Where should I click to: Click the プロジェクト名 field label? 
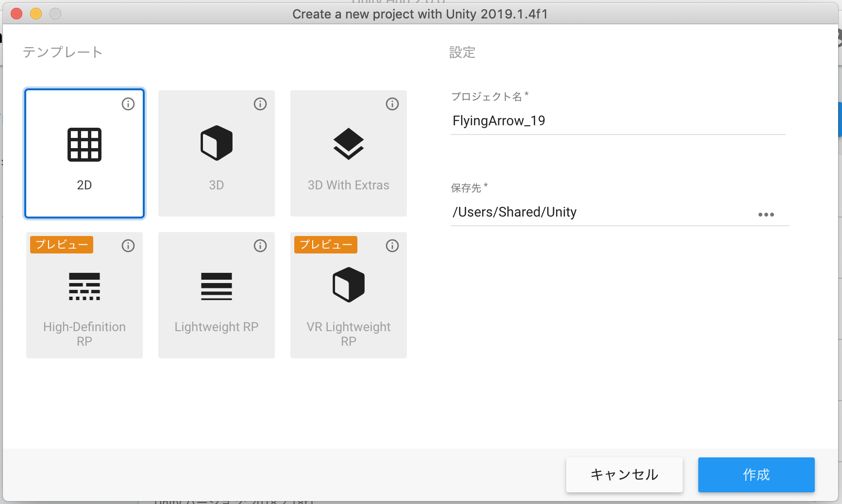tap(490, 96)
